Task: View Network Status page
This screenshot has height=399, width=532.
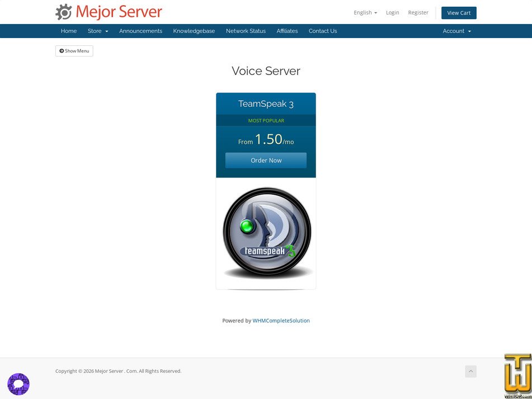Action: (x=246, y=31)
